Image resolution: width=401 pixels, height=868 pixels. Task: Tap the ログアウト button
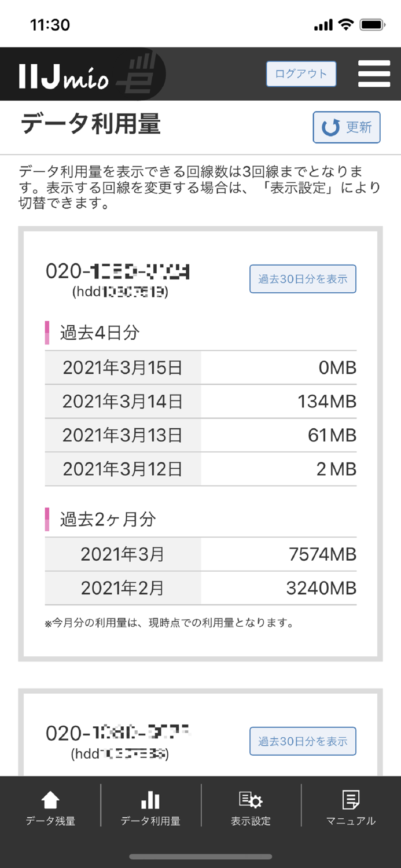pos(301,73)
